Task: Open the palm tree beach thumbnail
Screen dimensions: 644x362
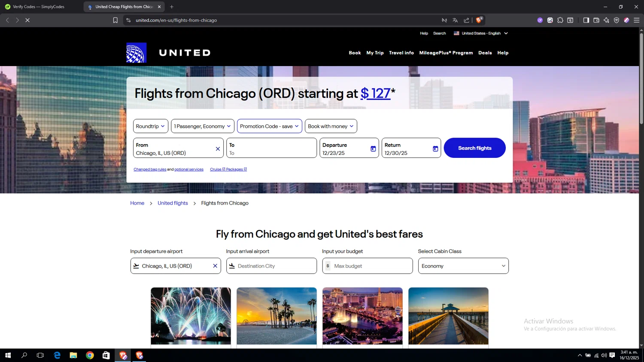Action: click(x=276, y=316)
